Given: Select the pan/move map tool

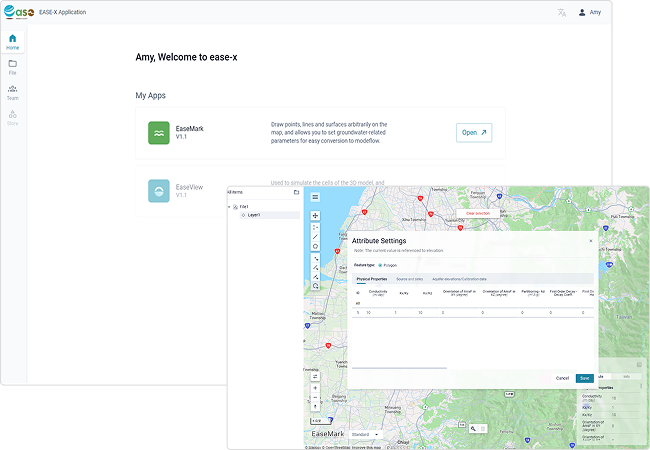Looking at the screenshot, I should (x=315, y=215).
